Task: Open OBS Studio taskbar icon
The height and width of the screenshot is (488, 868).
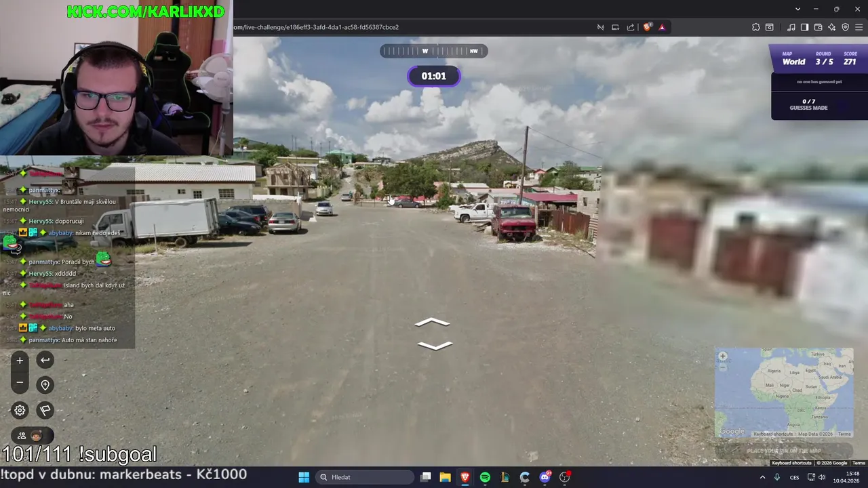Action: (x=565, y=477)
